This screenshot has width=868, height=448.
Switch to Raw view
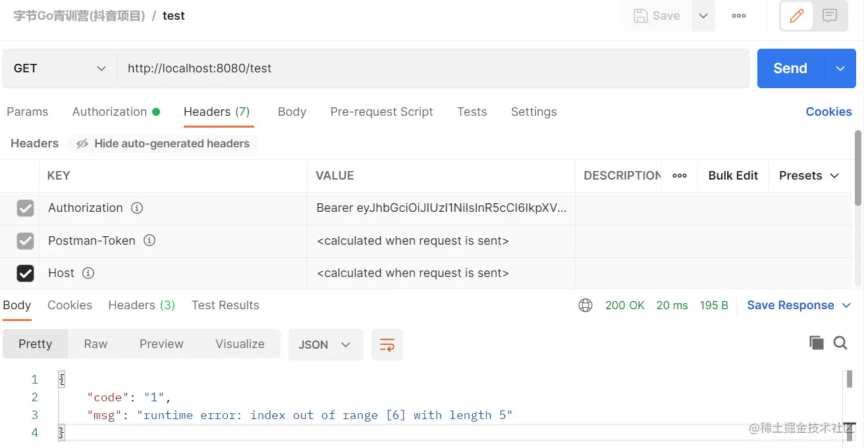[95, 344]
